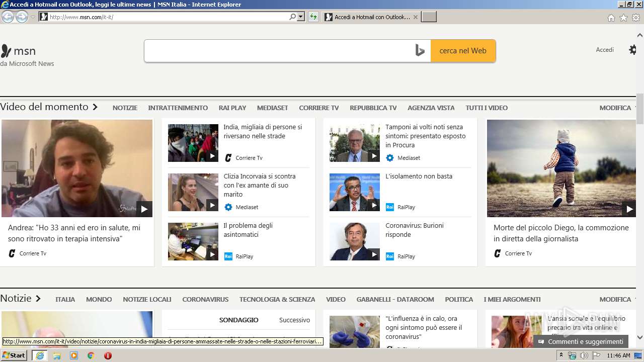This screenshot has width=644, height=362.
Task: Open I MIEI ARGOMENTI tab
Action: tap(512, 299)
